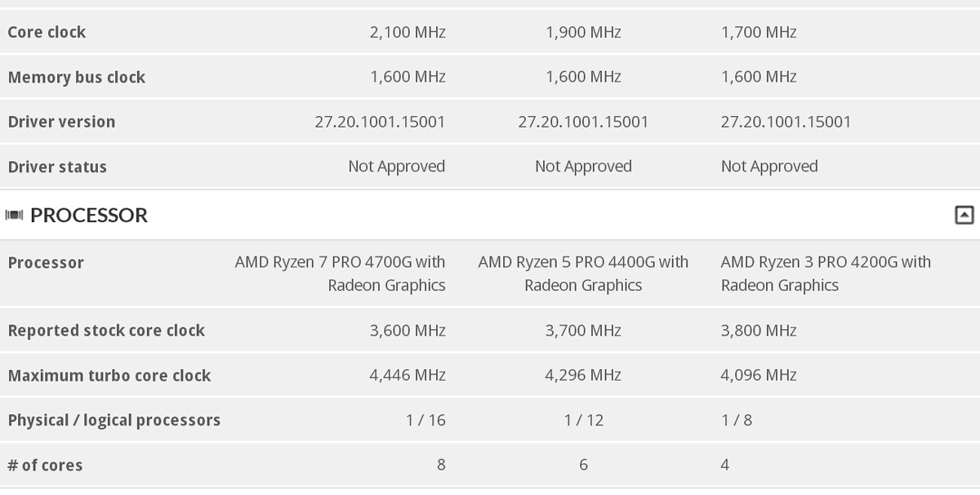Click the processor chip icon
Viewport: 980px width, 495px height.
(14, 216)
